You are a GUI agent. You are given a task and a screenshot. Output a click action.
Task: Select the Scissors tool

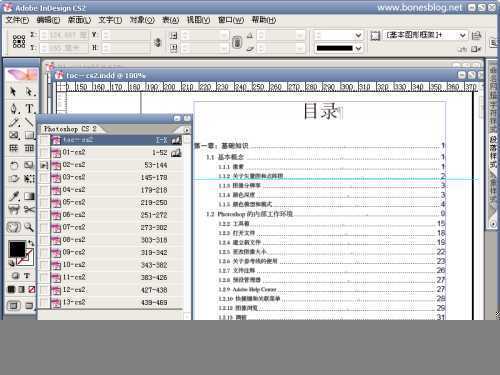29,210
